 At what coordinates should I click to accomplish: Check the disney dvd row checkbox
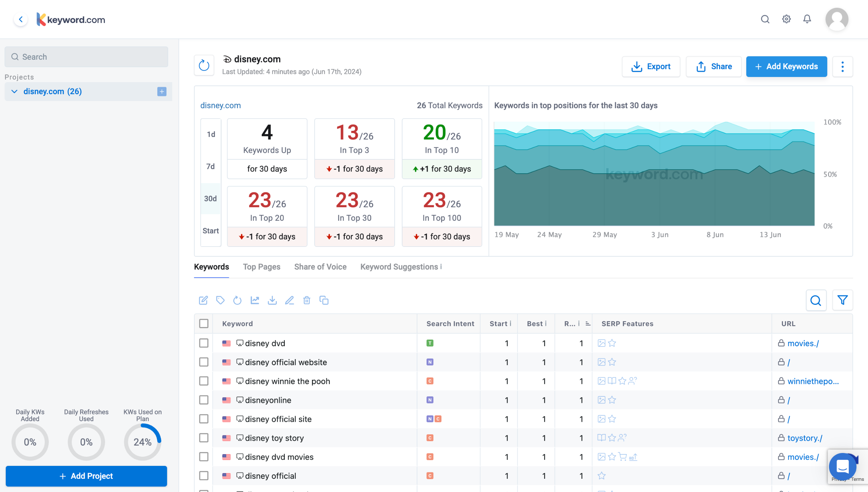pyautogui.click(x=204, y=343)
